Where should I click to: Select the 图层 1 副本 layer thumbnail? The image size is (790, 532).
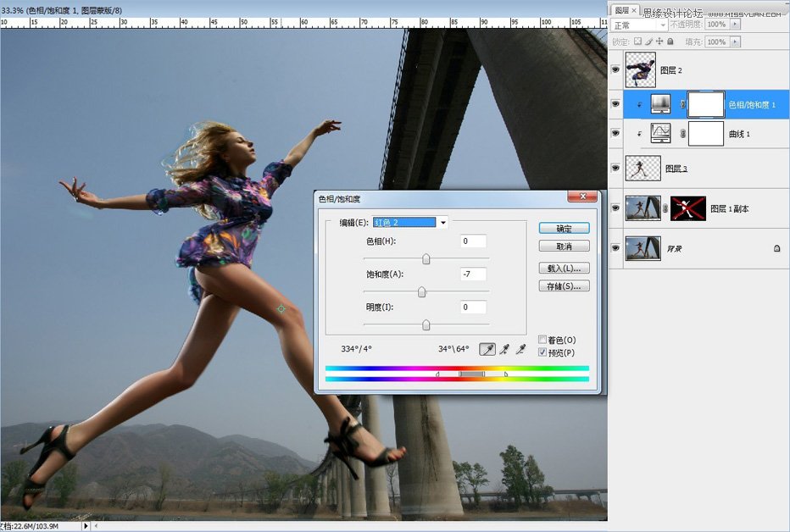643,208
